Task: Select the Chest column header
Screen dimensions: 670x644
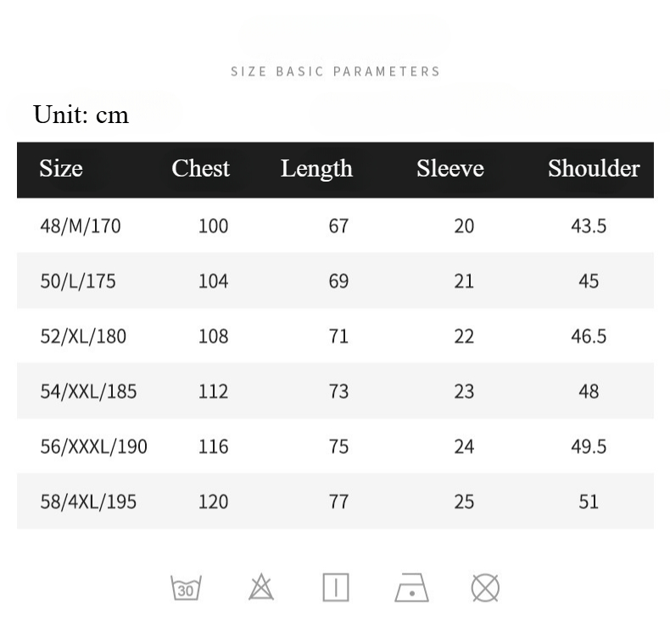Action: click(x=201, y=168)
